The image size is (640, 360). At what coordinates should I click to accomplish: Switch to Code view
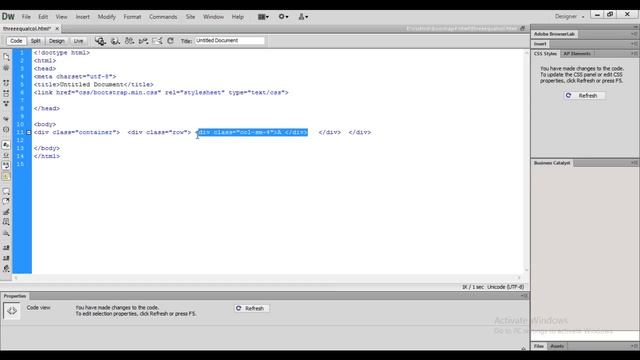(16, 41)
